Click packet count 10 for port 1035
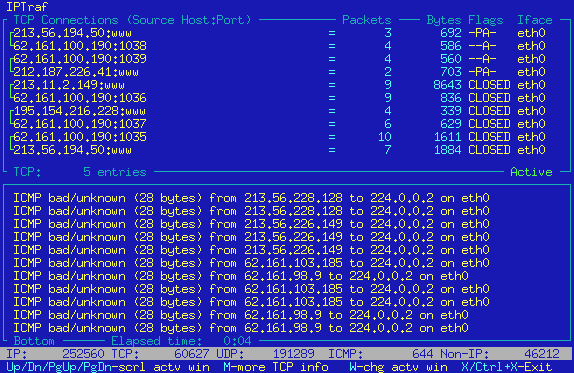 pyautogui.click(x=384, y=137)
